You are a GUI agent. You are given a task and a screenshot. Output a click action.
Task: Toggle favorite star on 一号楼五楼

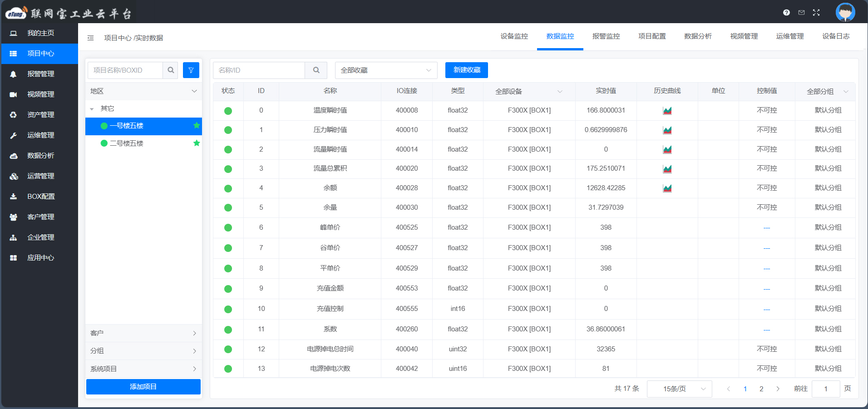[x=197, y=126]
